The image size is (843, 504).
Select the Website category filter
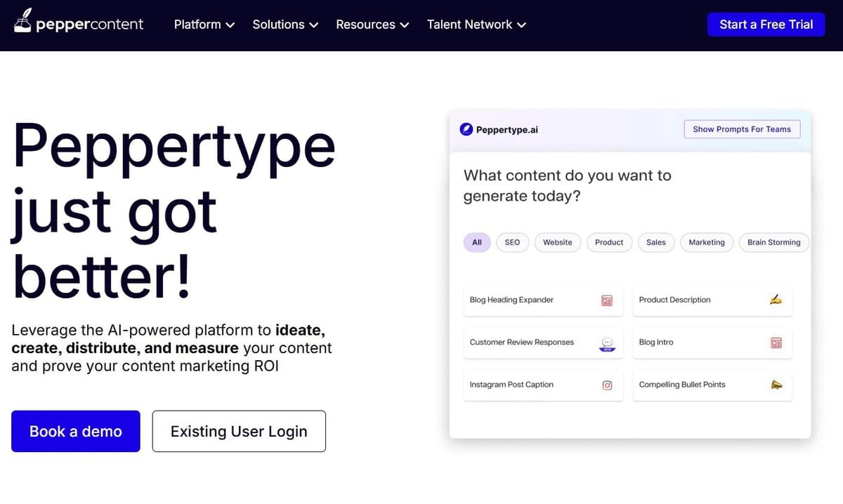point(558,242)
